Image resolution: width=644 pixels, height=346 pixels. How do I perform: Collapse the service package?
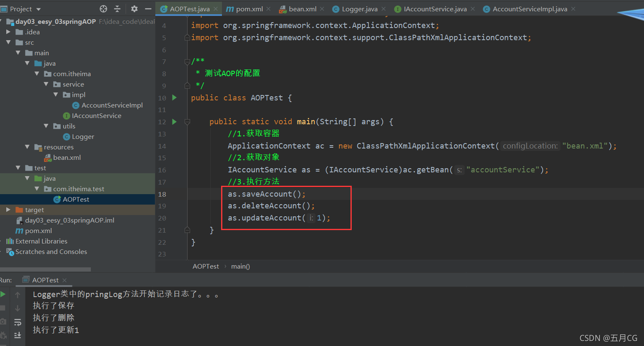coord(46,84)
